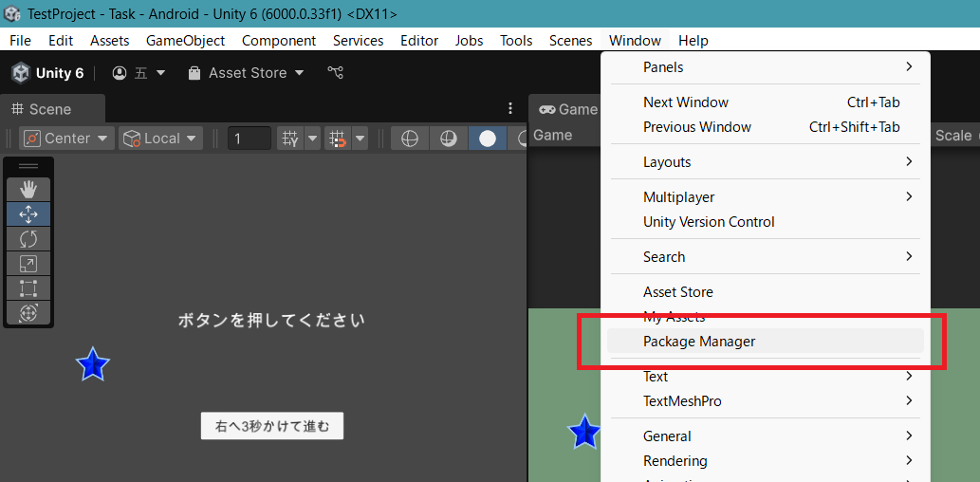The height and width of the screenshot is (482, 980).
Task: Select the Hand view tool
Action: pyautogui.click(x=28, y=190)
